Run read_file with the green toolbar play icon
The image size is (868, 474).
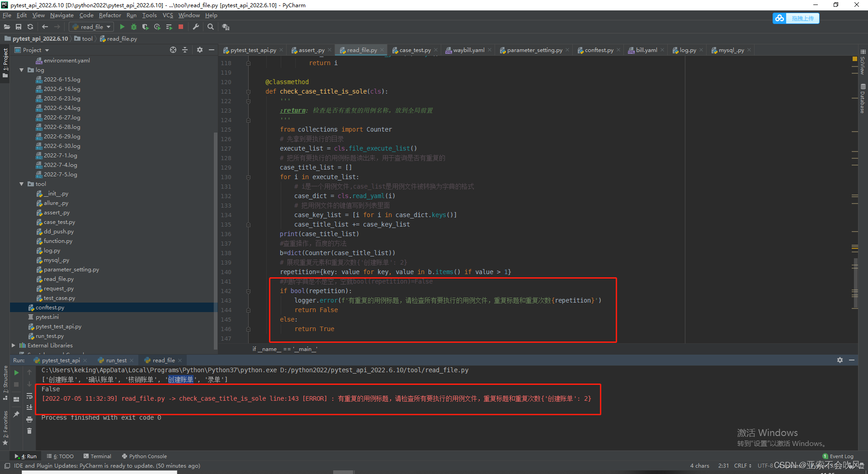pos(122,27)
